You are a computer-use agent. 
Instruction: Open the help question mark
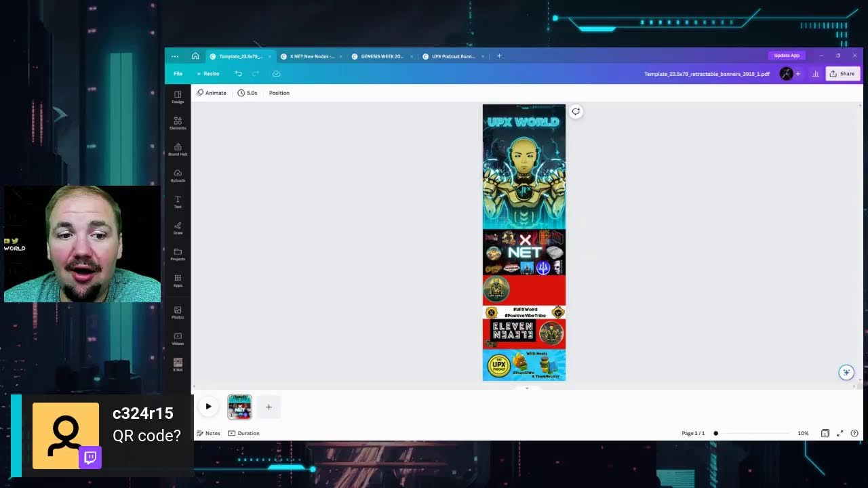point(854,433)
